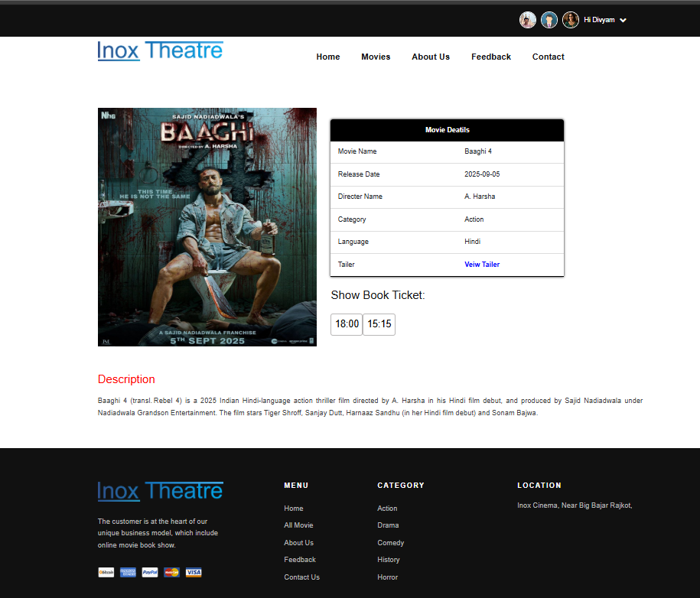This screenshot has width=700, height=598.
Task: Click the Baaghi movie poster image
Action: point(207,227)
